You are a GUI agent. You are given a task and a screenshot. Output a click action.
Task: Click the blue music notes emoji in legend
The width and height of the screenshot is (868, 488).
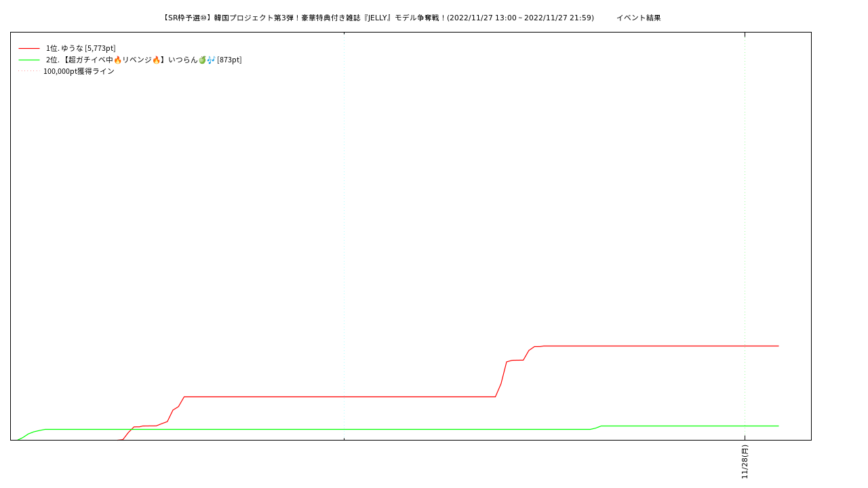coord(211,60)
